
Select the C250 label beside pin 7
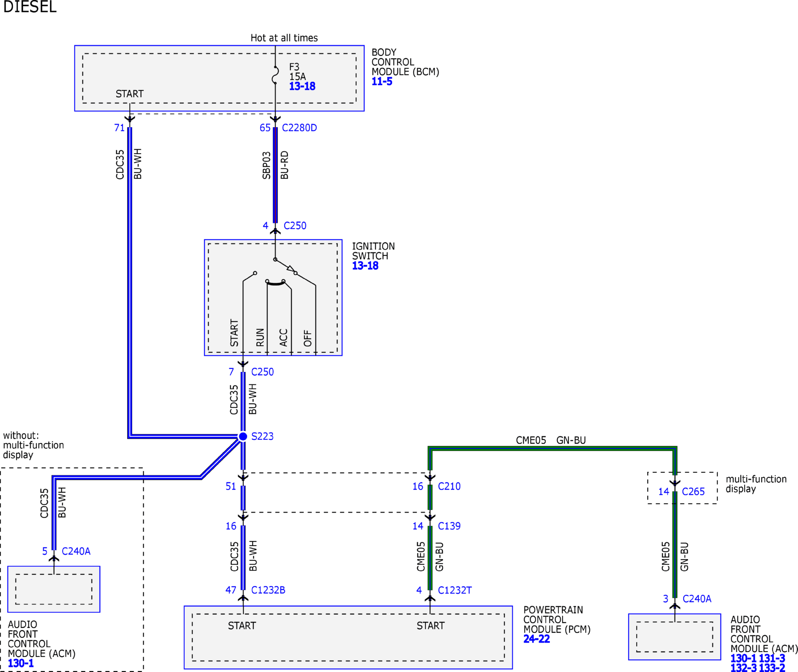coord(262,372)
